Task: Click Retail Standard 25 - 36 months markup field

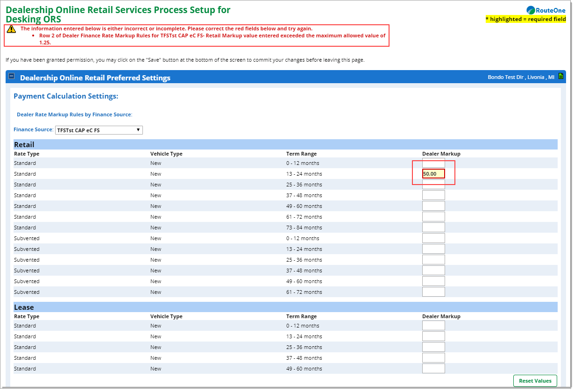Action: tap(433, 185)
